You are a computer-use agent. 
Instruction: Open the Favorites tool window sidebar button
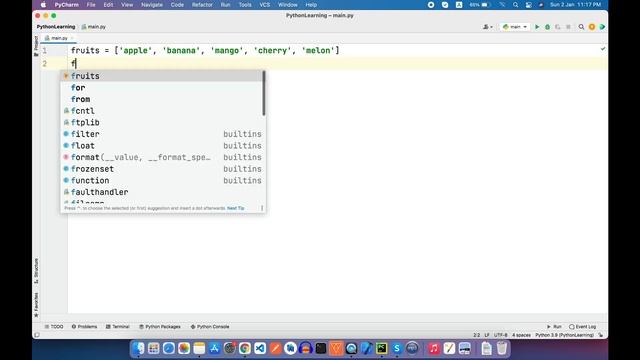pyautogui.click(x=36, y=305)
